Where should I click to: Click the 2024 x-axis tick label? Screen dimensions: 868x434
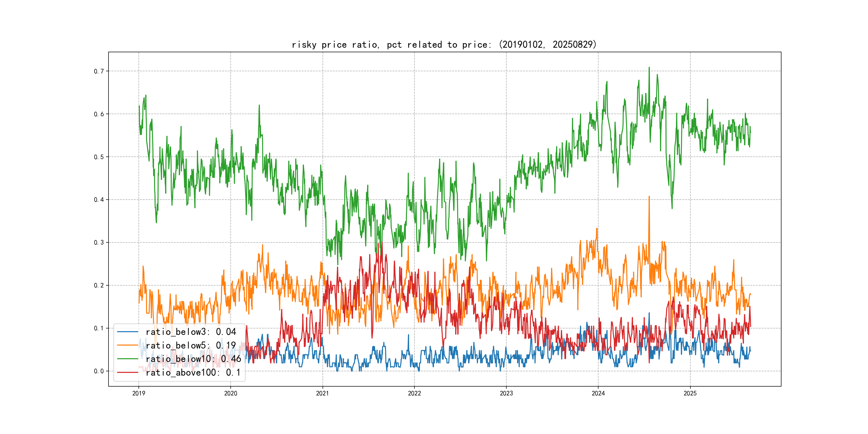(x=598, y=393)
